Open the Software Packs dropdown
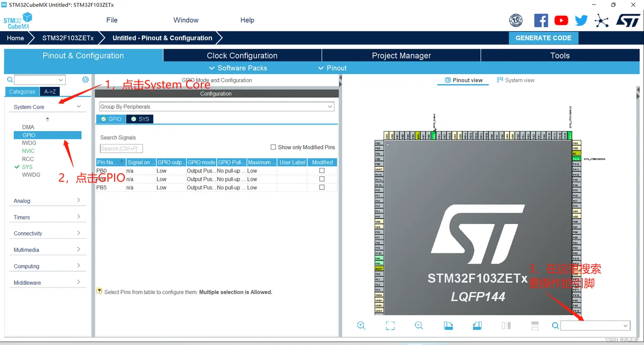Viewport: 644px width, 345px height. [x=238, y=68]
